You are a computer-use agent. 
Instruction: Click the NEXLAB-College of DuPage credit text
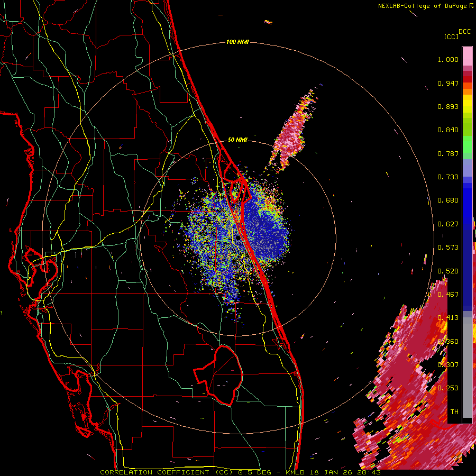(x=425, y=6)
